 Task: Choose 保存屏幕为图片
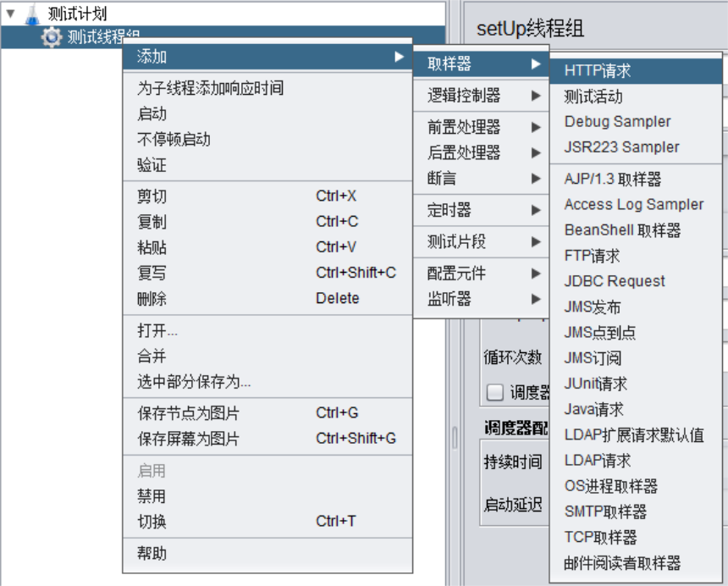pyautogui.click(x=267, y=439)
